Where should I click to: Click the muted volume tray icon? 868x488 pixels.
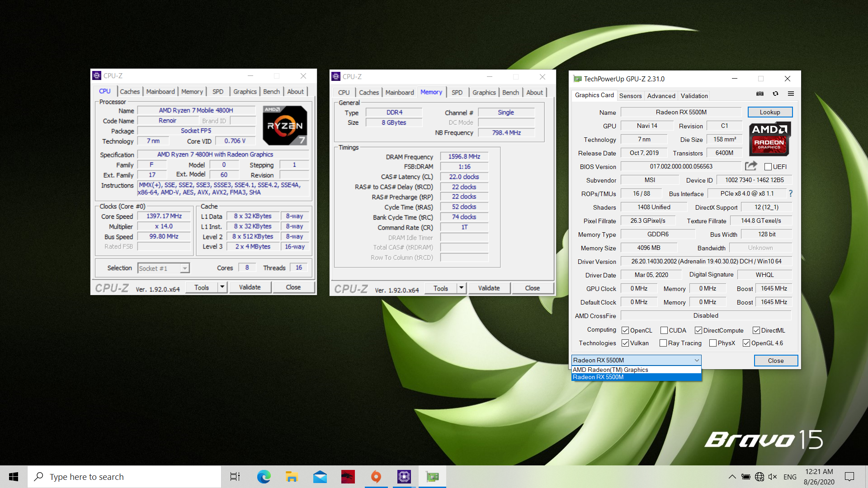tap(773, 477)
